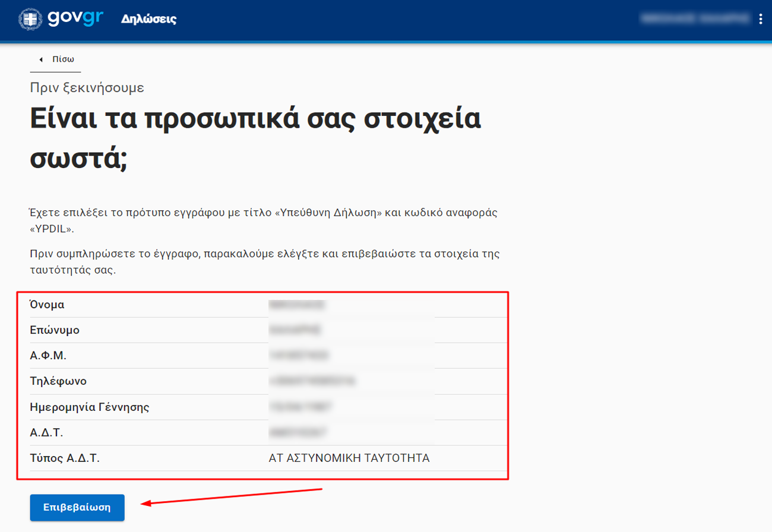Image resolution: width=772 pixels, height=532 pixels.
Task: Click the back arrow icon beside Πίσω
Action: point(41,59)
